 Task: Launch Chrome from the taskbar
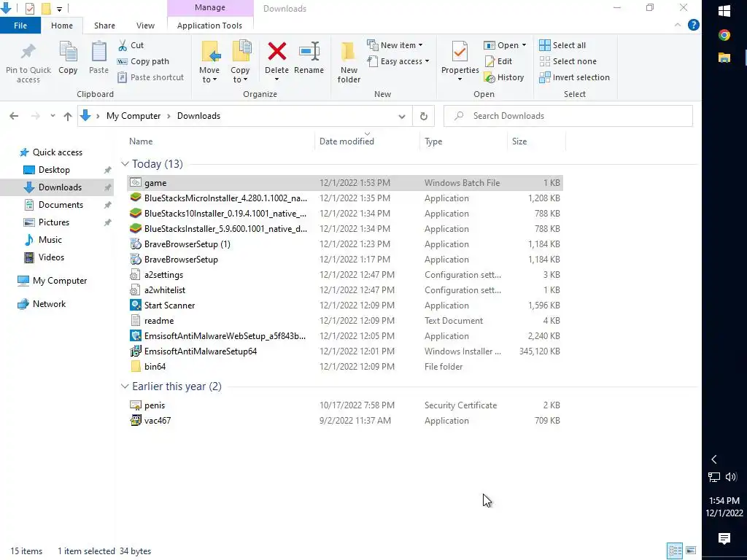[724, 35]
